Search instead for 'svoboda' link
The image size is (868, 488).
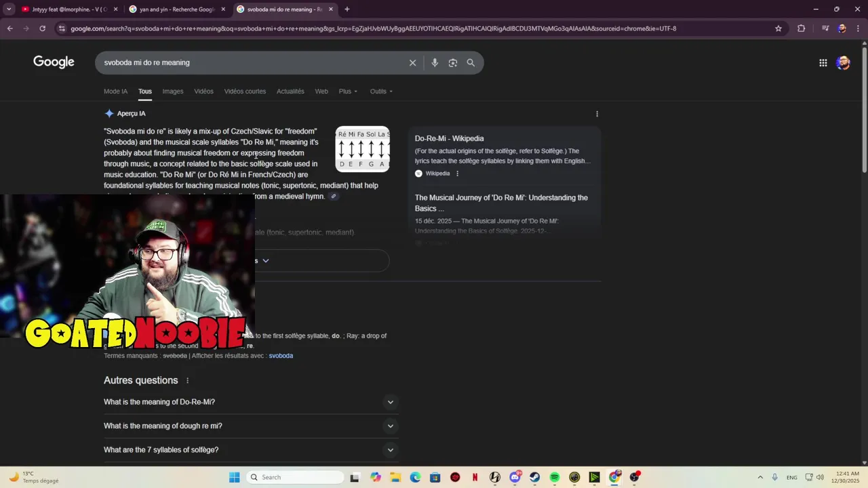[x=281, y=356]
